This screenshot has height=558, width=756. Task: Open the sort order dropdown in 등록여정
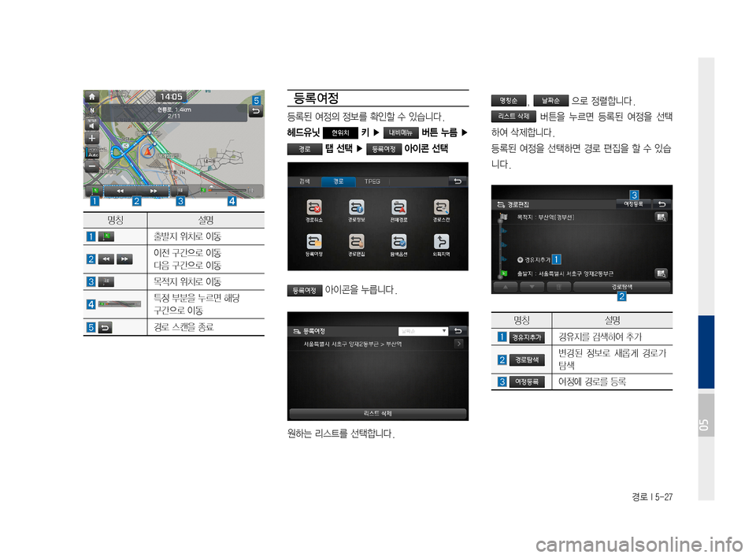tap(423, 331)
